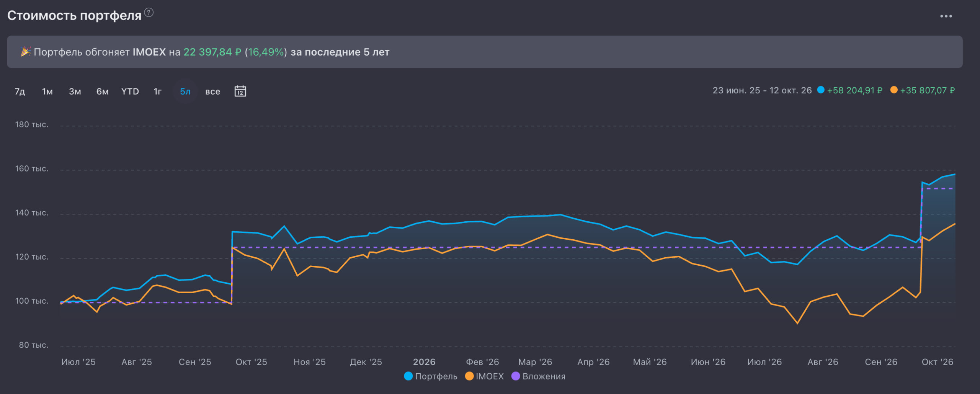Screen dimensions: 980x394
Task: Click the blue Портфель legend dot
Action: click(408, 376)
